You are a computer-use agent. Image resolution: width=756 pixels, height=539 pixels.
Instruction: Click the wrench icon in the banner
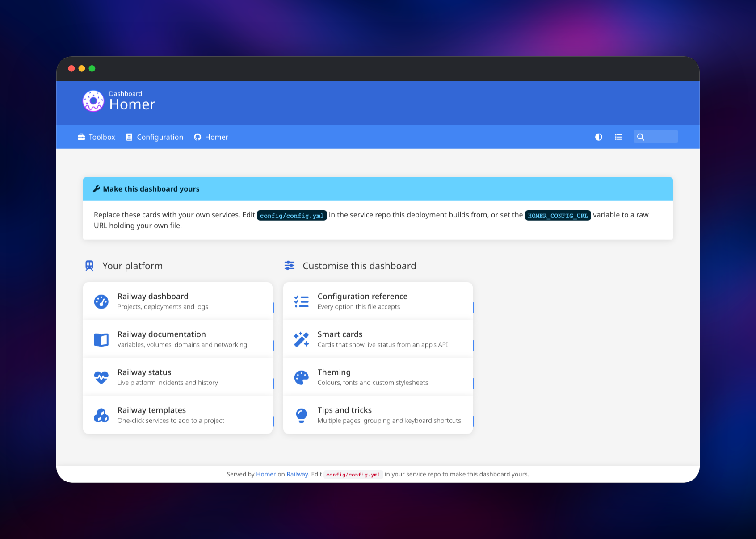[97, 189]
